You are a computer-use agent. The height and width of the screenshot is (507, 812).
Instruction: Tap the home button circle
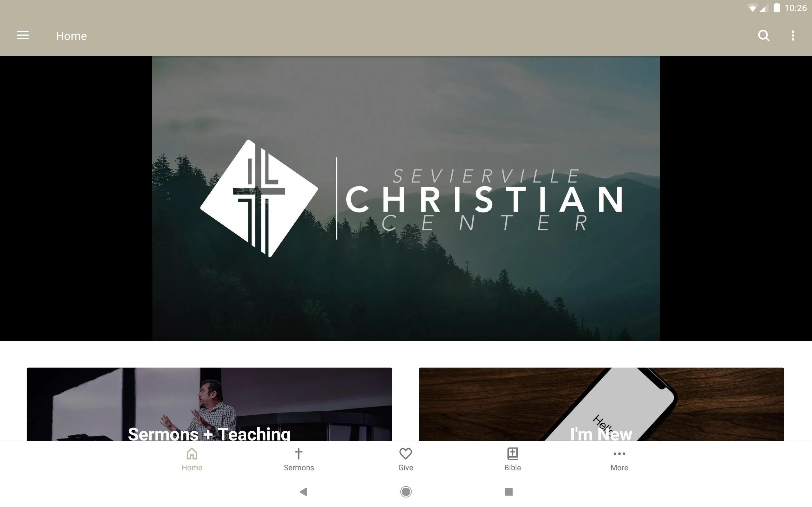pos(406,492)
